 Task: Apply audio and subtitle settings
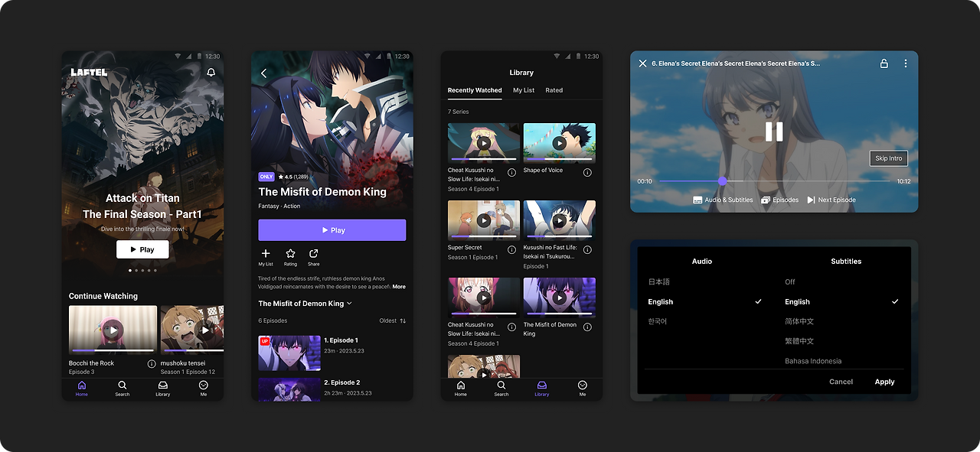(x=884, y=382)
